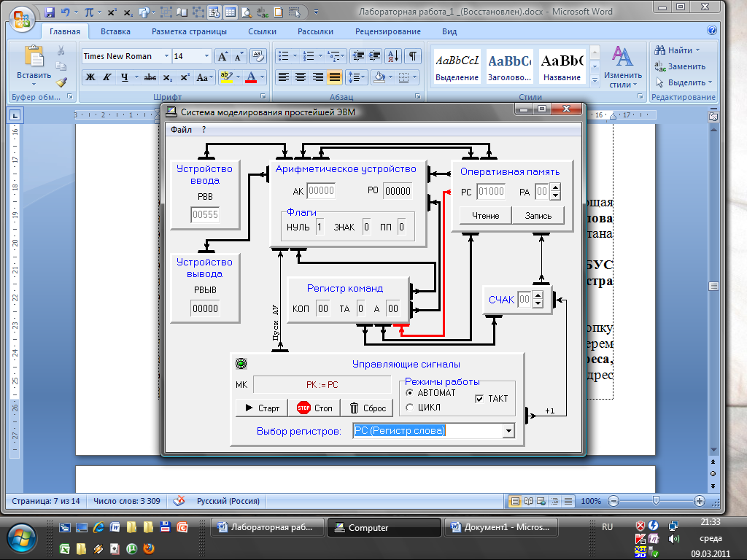Apply underline (Ч) formatting

pyautogui.click(x=124, y=77)
